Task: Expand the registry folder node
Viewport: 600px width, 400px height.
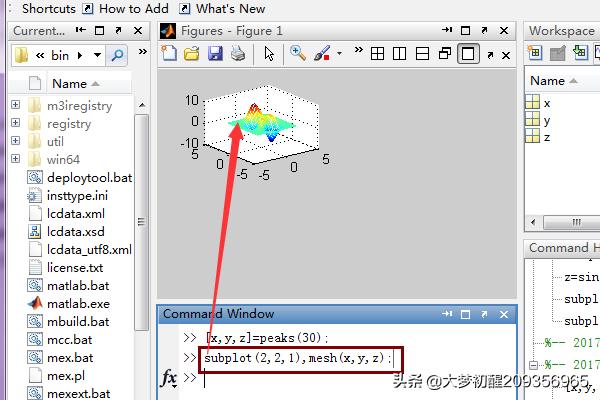Action: coord(15,122)
